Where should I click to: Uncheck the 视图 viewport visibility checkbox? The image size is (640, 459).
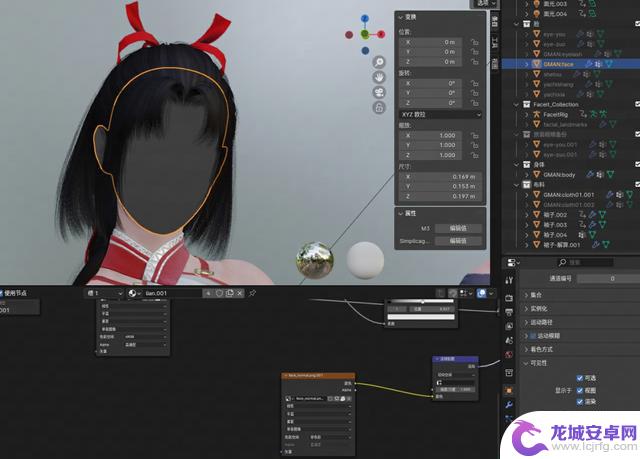tap(580, 390)
